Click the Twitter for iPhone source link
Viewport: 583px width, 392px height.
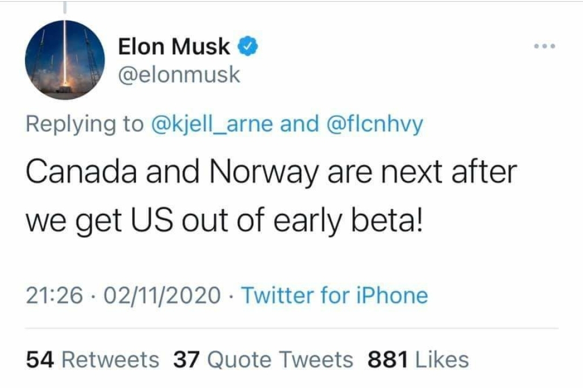click(335, 295)
